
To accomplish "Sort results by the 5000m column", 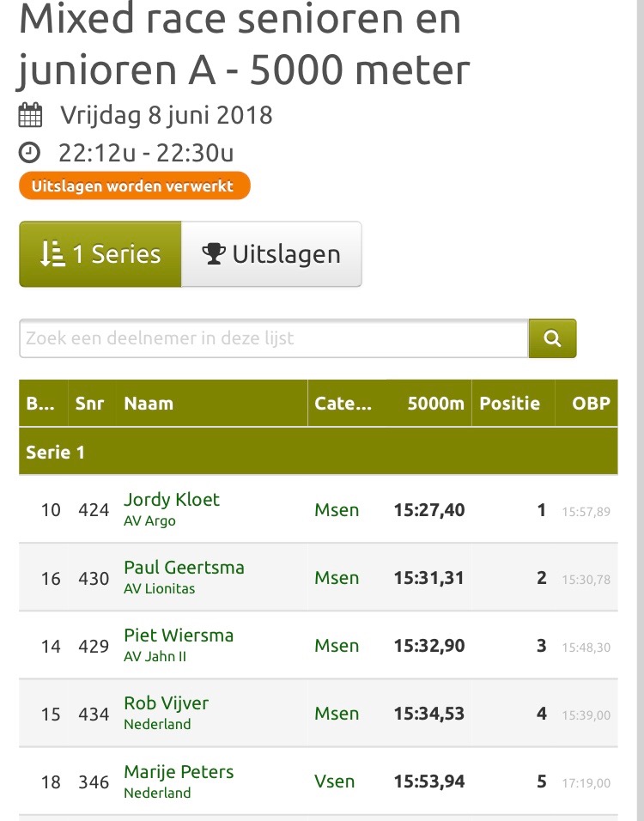I will coord(435,403).
